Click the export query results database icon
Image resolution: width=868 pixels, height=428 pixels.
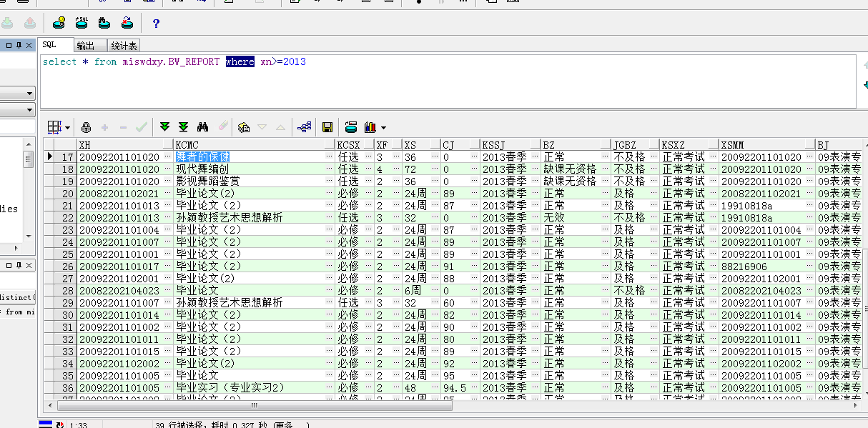pos(351,127)
